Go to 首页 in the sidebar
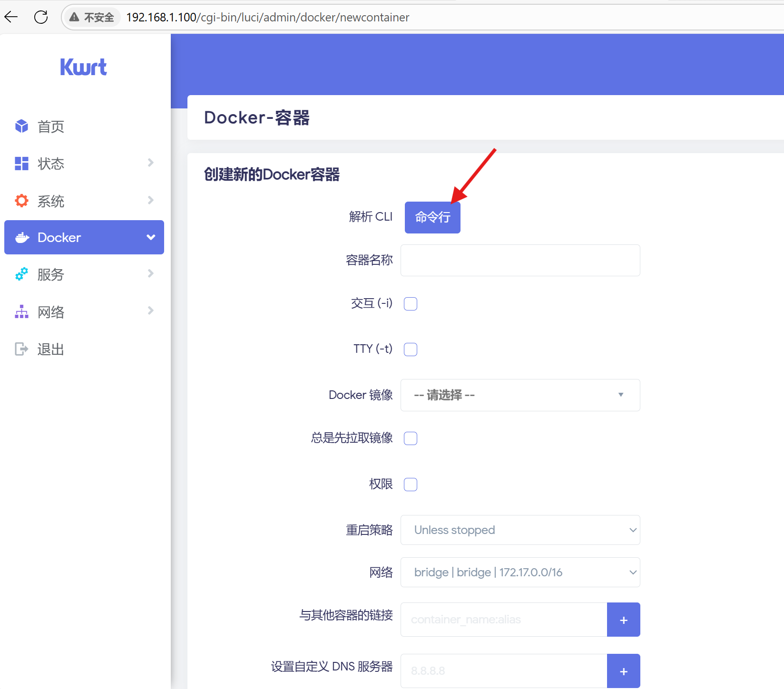784x689 pixels. [84, 126]
